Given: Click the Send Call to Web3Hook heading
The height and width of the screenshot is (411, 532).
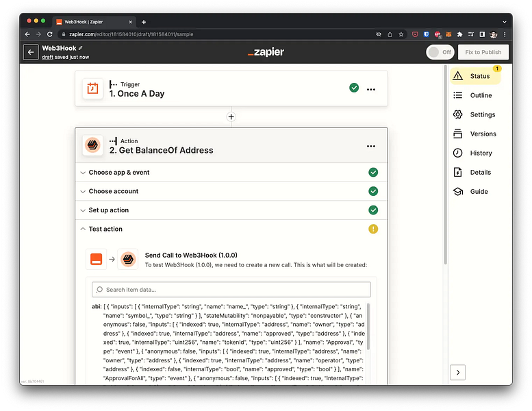Looking at the screenshot, I should 191,256.
